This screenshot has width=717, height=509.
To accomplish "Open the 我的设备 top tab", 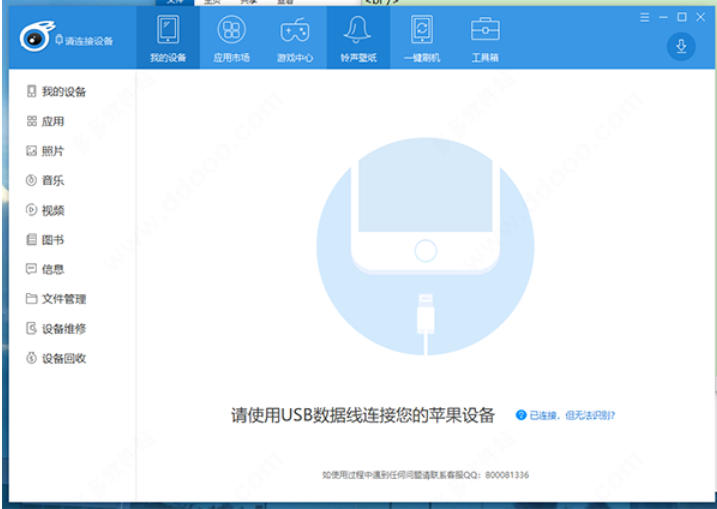I will click(168, 38).
